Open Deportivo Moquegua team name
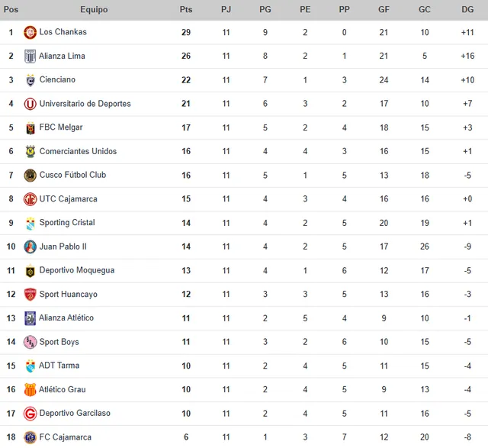488x448 pixels. click(x=77, y=270)
